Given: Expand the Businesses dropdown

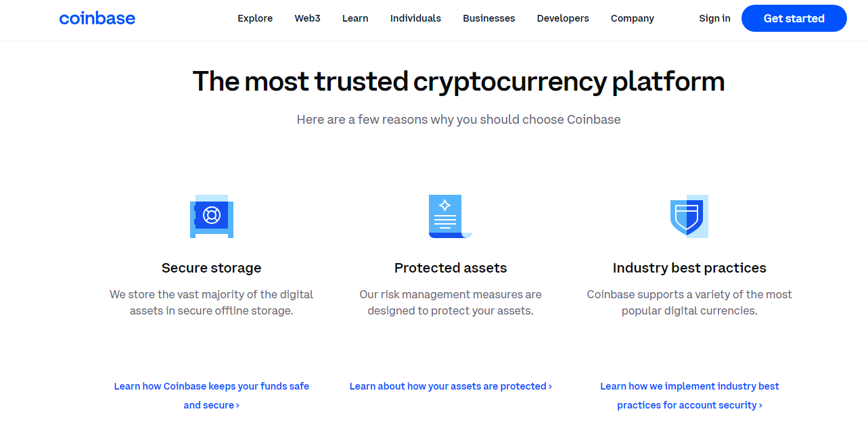Looking at the screenshot, I should (489, 18).
